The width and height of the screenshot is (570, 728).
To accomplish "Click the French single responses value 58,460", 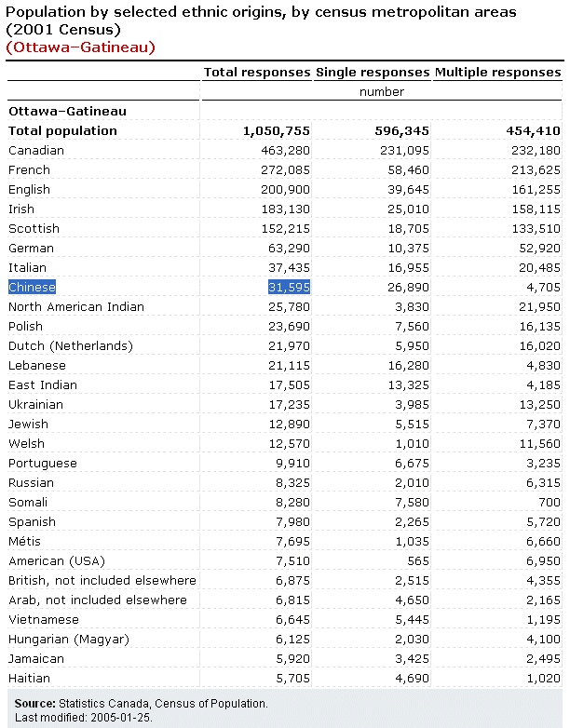I will 409,169.
